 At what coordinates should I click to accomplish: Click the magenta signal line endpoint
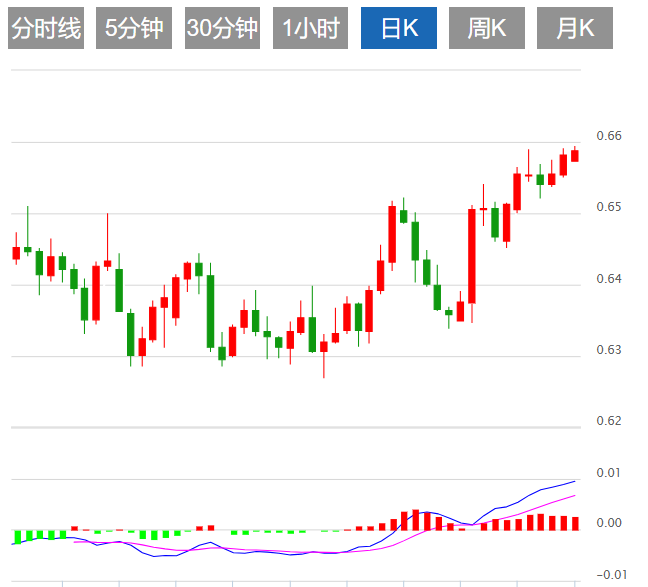574,495
